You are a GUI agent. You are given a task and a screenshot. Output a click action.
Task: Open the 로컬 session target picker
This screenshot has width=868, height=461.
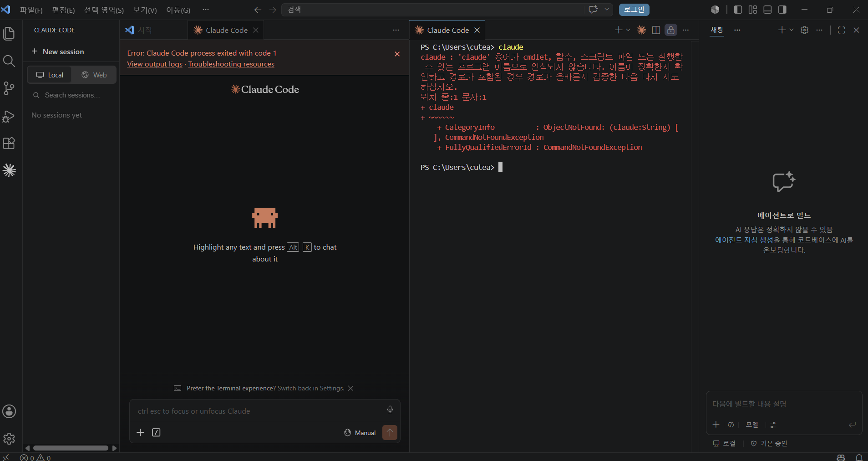[x=724, y=443]
